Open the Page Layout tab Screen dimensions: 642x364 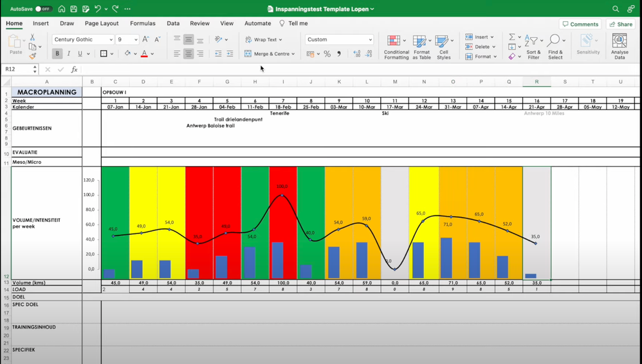pyautogui.click(x=102, y=23)
